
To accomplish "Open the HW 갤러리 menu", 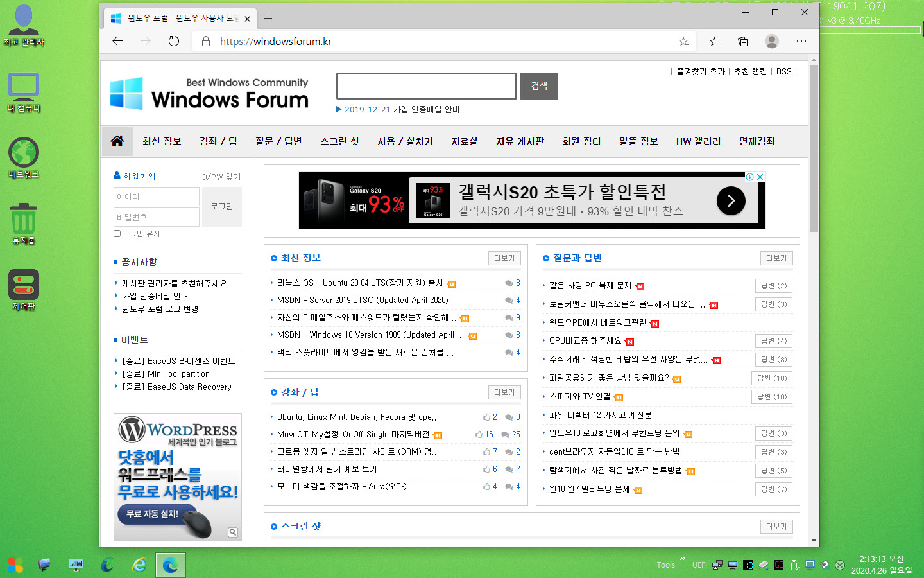I will pyautogui.click(x=698, y=141).
